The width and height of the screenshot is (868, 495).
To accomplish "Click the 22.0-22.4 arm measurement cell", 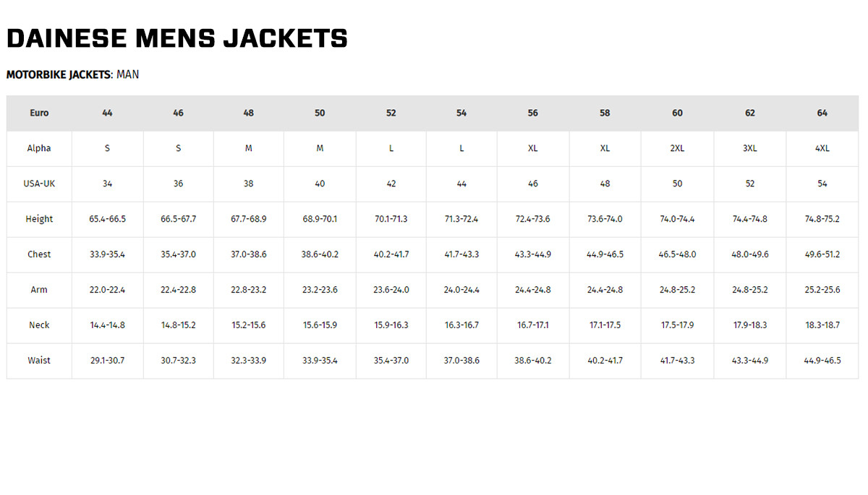I will tap(107, 290).
